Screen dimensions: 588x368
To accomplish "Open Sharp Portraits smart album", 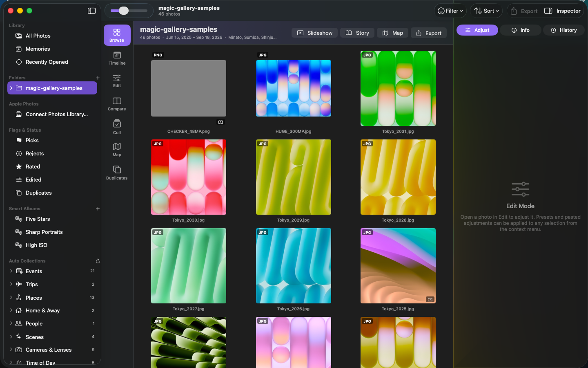I will [x=52, y=232].
